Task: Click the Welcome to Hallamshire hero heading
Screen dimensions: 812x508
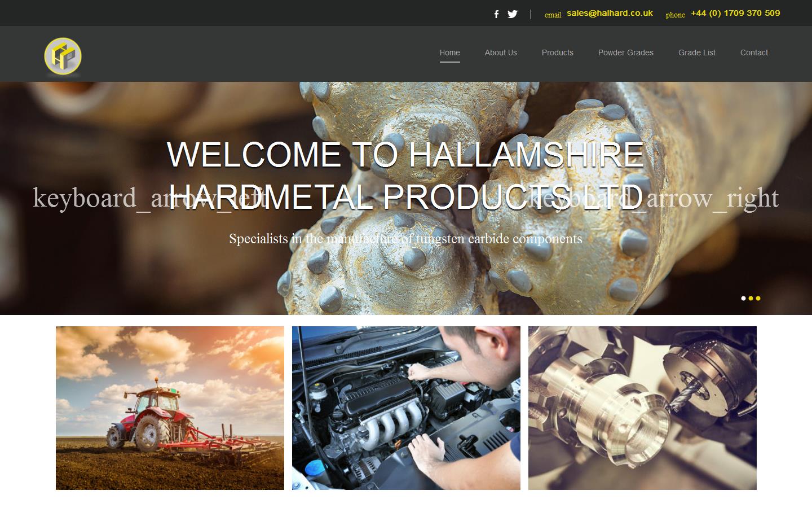Action: click(x=405, y=155)
